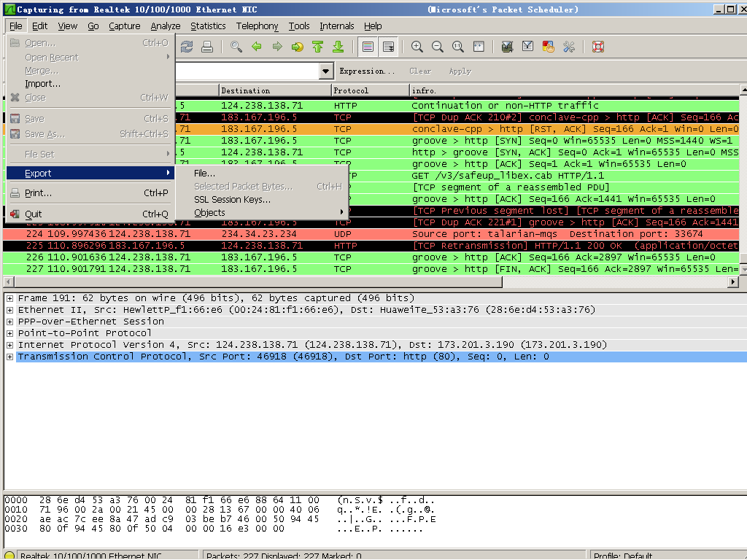Image resolution: width=747 pixels, height=560 pixels.
Task: Open the View menu
Action: [68, 26]
